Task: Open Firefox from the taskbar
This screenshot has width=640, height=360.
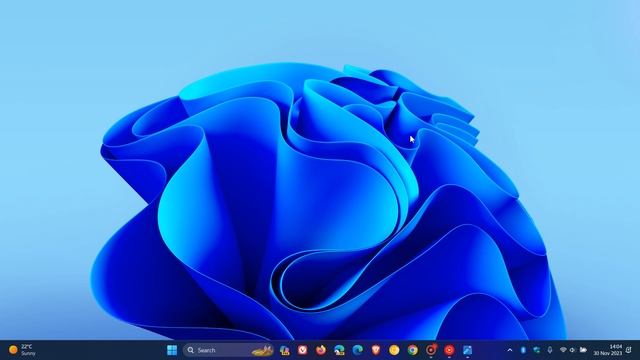Action: (321, 350)
